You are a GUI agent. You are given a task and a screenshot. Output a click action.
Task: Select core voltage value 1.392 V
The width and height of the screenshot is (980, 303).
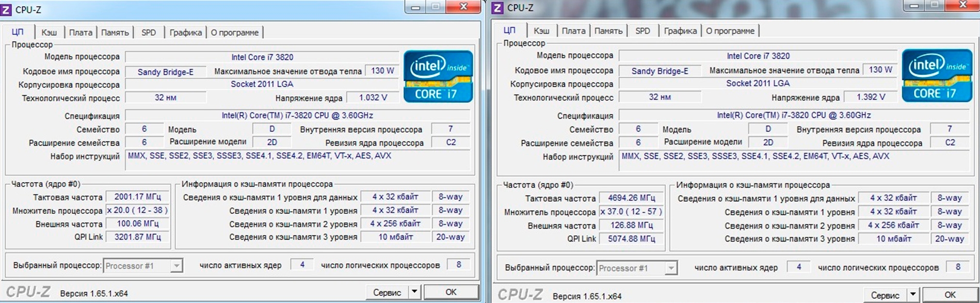pos(871,97)
